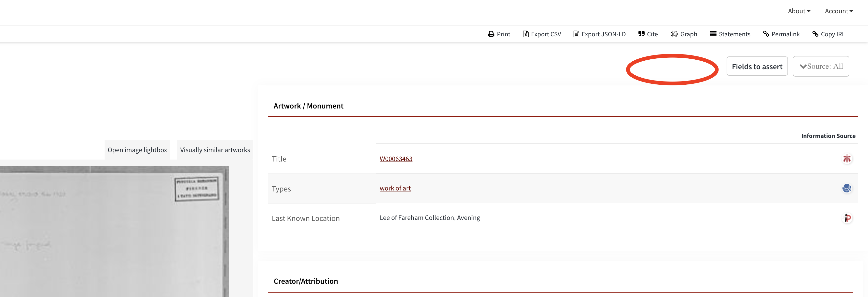Click the Artwork / Monument section heading
The image size is (868, 297).
pyautogui.click(x=308, y=106)
